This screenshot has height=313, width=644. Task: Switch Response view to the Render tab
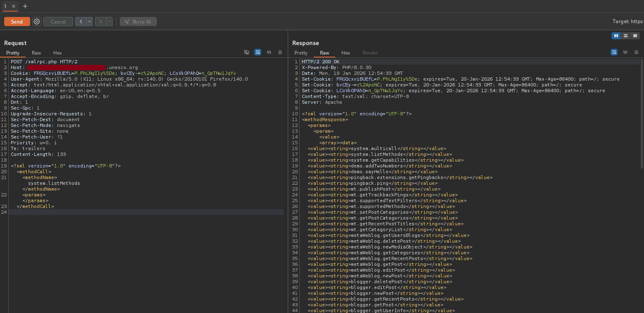(x=370, y=53)
